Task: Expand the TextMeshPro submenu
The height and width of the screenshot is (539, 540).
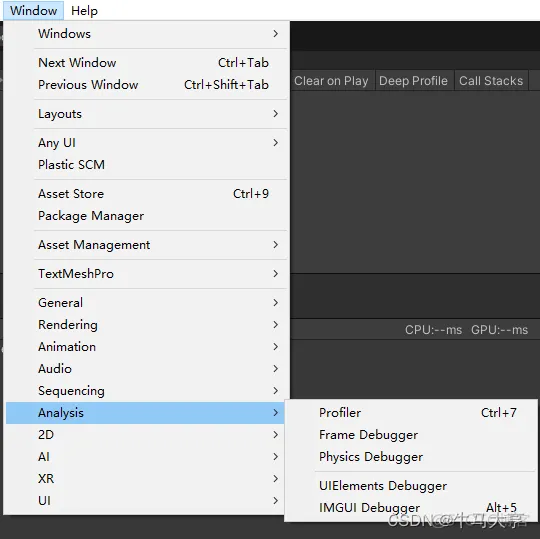Action: point(145,273)
